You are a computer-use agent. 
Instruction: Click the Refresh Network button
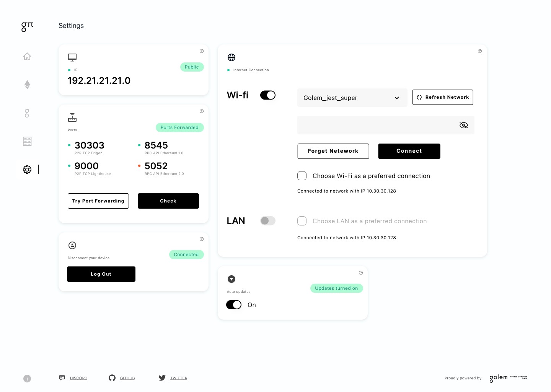coord(443,97)
